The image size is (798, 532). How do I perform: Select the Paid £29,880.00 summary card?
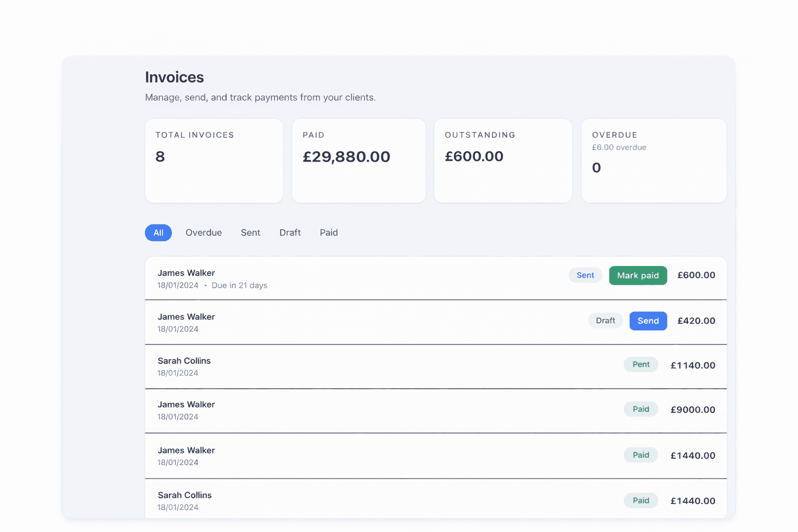(x=358, y=160)
